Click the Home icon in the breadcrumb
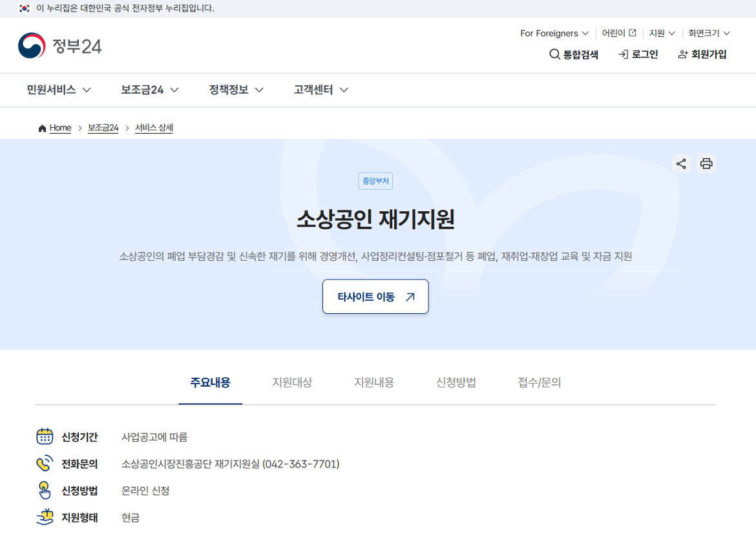The width and height of the screenshot is (756, 534). point(41,127)
